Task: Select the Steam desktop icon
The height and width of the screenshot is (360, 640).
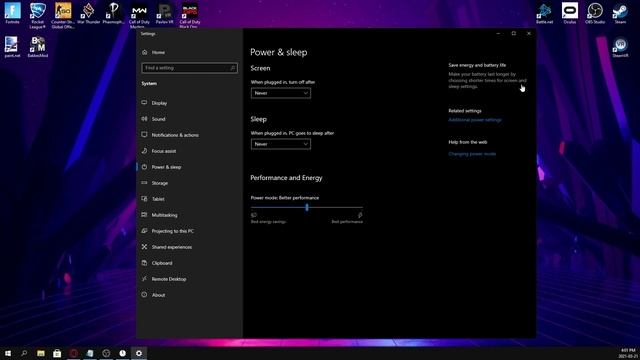Action: coord(620,13)
